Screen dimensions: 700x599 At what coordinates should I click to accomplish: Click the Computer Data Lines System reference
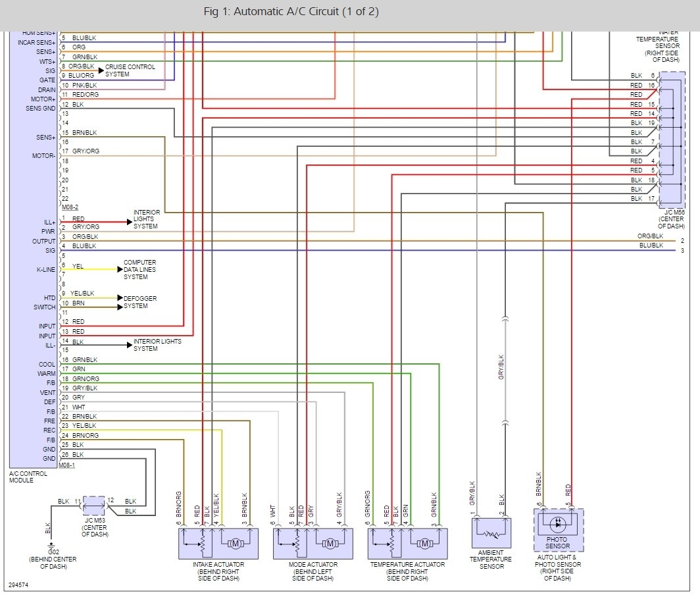click(139, 269)
